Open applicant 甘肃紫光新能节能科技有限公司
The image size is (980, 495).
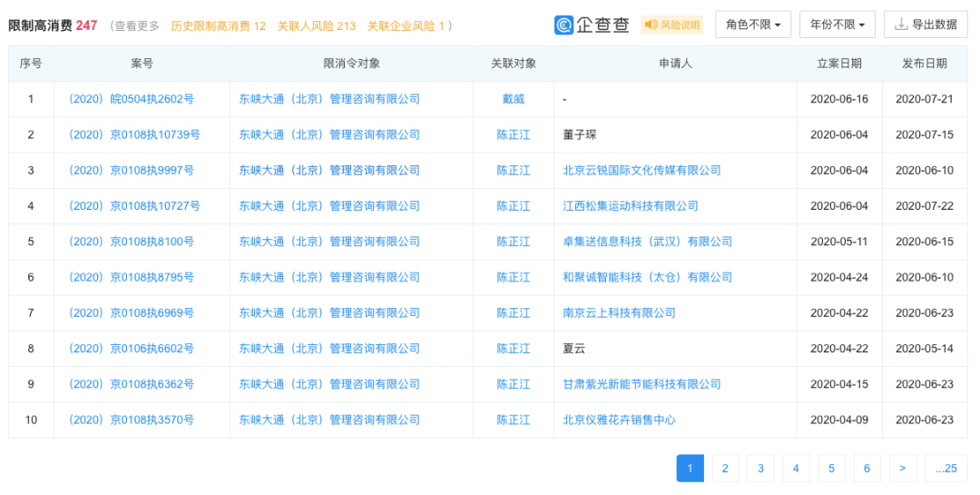[x=642, y=384]
